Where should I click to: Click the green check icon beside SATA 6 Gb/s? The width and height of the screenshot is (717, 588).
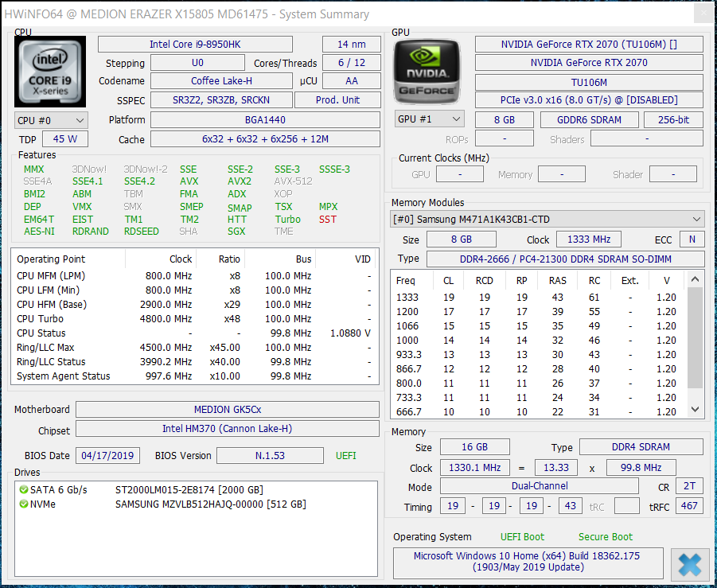[x=24, y=489]
